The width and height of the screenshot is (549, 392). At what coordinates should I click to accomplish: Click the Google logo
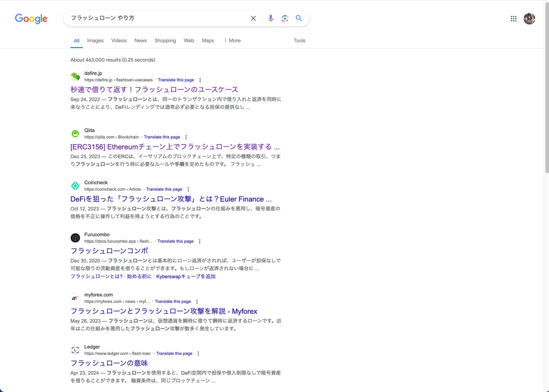31,19
